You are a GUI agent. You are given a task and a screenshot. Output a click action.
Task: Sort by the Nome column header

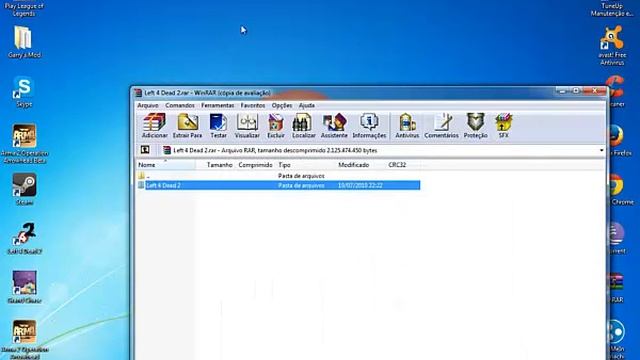coord(165,165)
